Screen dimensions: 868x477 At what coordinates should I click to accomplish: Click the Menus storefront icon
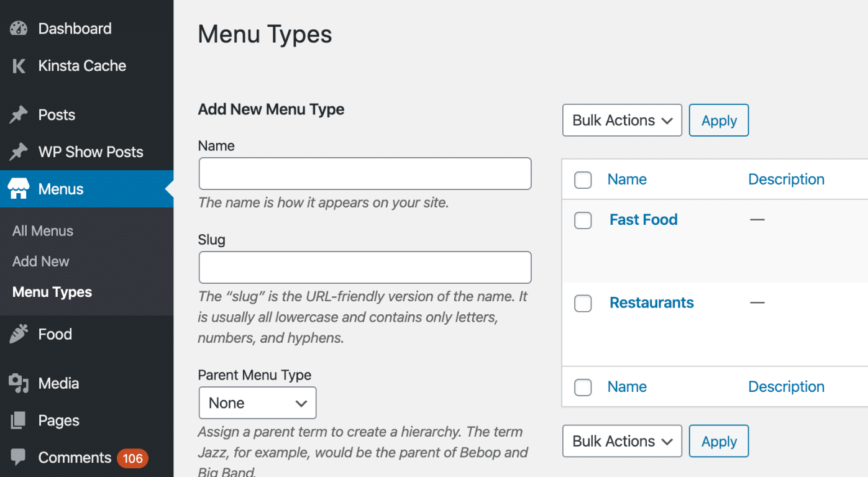[19, 189]
